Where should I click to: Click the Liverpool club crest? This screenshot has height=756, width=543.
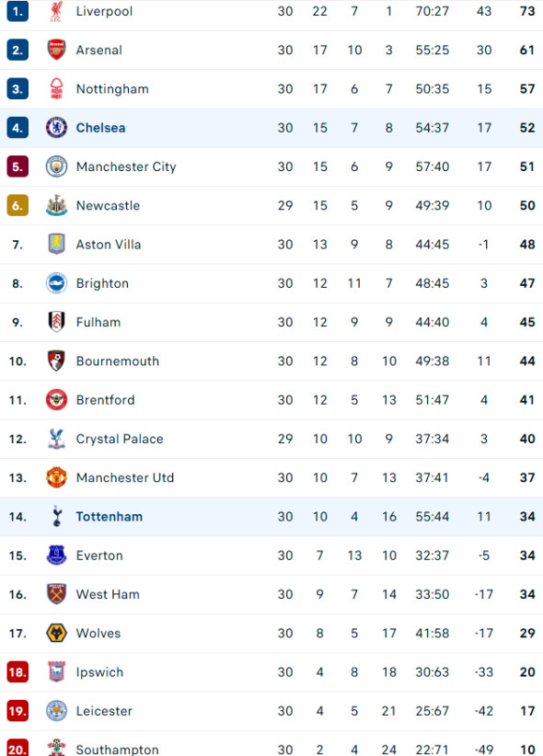pyautogui.click(x=56, y=12)
